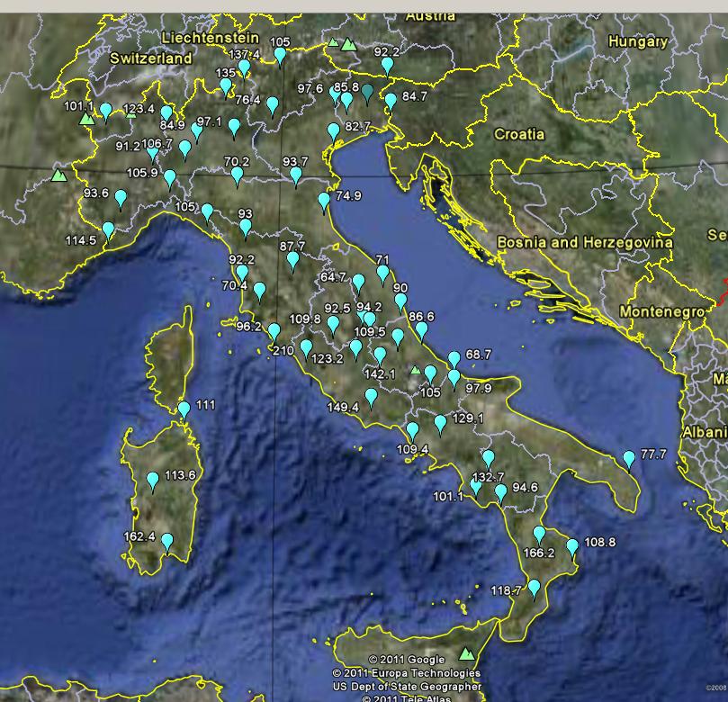Click the © 2011 Google attribution link
Screen dimensions: 728x702
coord(408,659)
